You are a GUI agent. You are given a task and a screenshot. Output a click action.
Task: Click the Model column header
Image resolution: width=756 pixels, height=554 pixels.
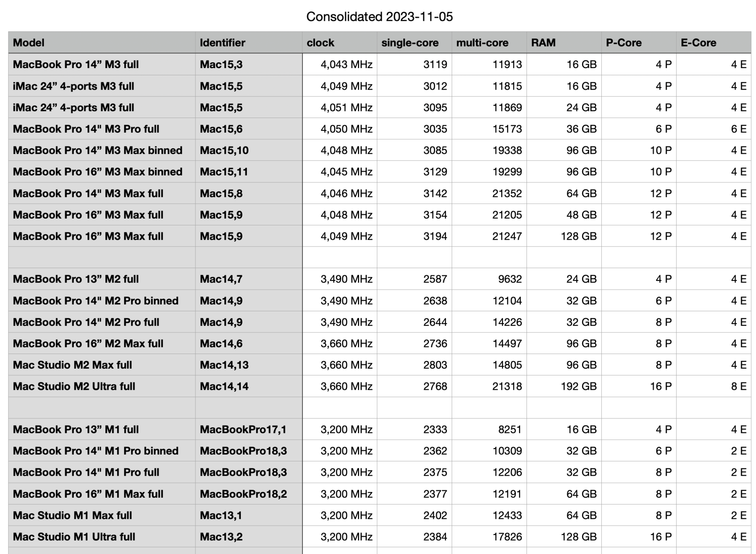click(x=29, y=43)
